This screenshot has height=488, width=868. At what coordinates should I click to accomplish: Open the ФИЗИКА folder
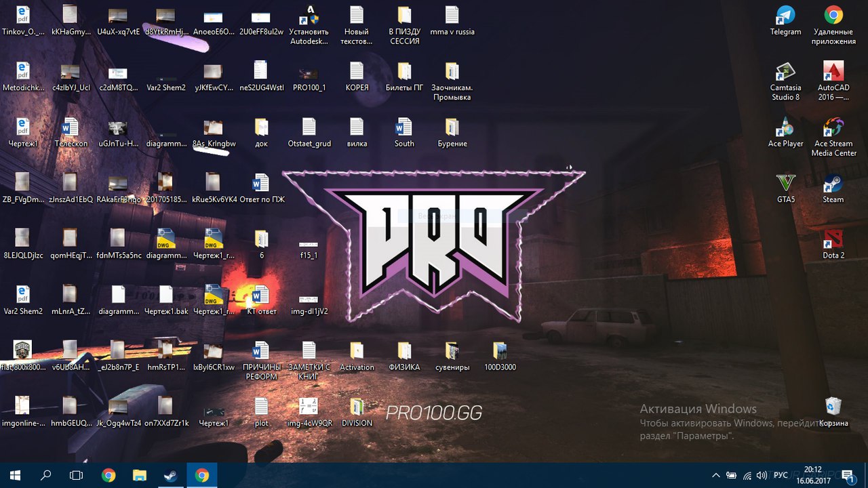tap(404, 356)
